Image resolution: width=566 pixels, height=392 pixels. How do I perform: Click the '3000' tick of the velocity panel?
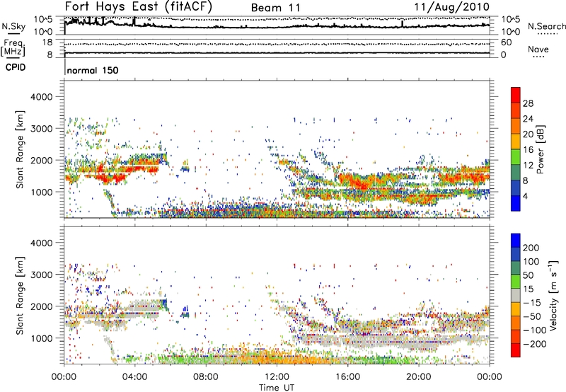(x=41, y=275)
